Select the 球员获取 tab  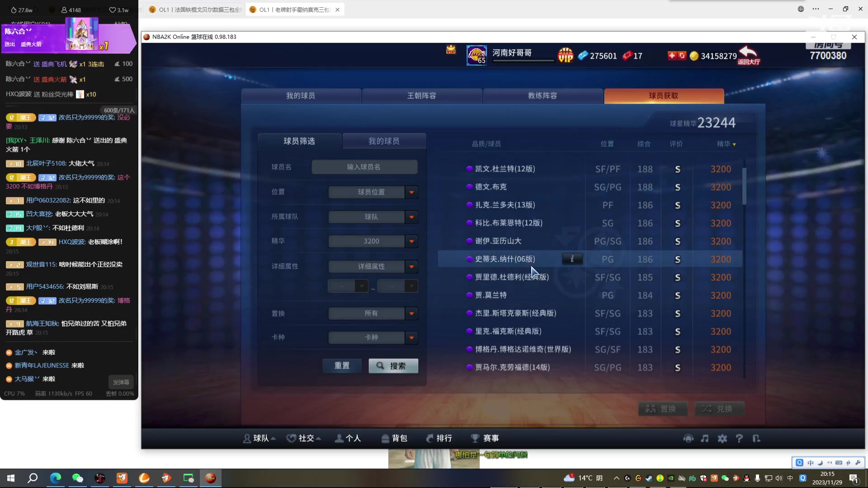click(x=664, y=96)
